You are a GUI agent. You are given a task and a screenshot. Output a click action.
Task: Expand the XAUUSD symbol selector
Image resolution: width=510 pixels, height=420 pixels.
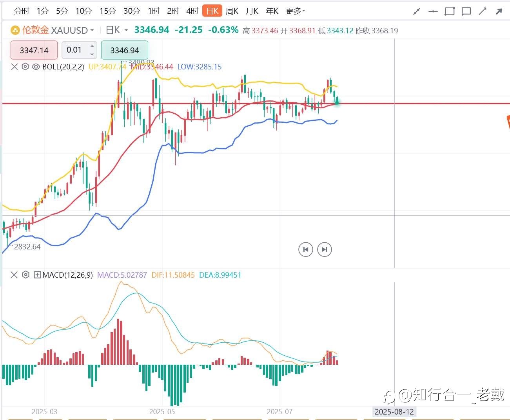point(72,30)
